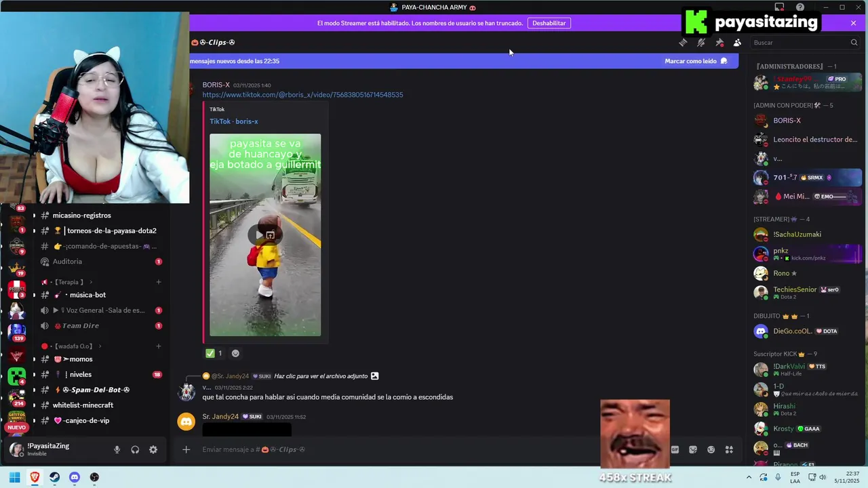This screenshot has height=488, width=868.
Task: Open Minecraft creeper server icon
Action: tap(16, 376)
